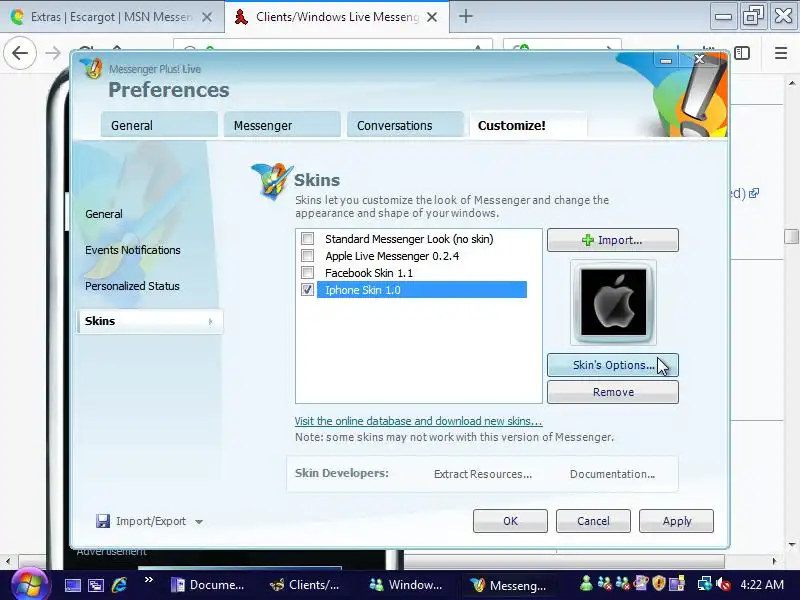Image resolution: width=800 pixels, height=600 pixels.
Task: Click the browser forward arrow
Action: 53,53
